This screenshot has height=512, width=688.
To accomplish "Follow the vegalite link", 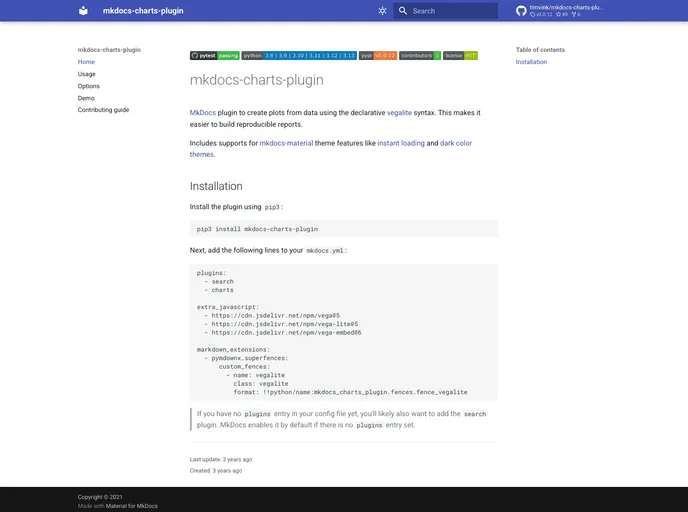I will pos(399,113).
